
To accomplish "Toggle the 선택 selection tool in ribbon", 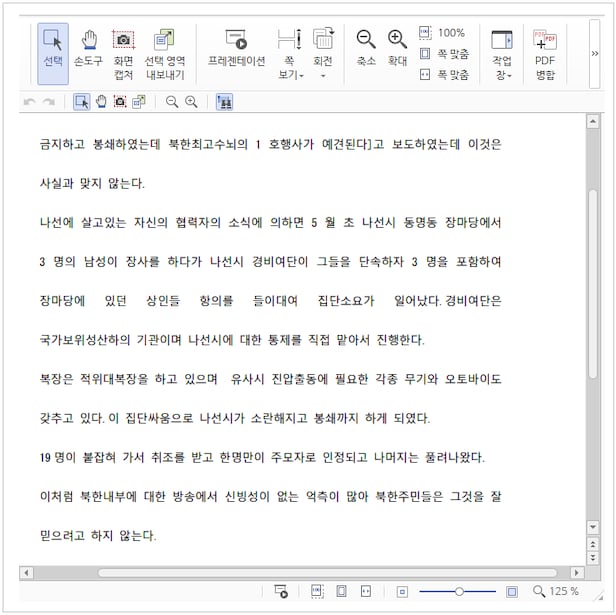I will 53,52.
